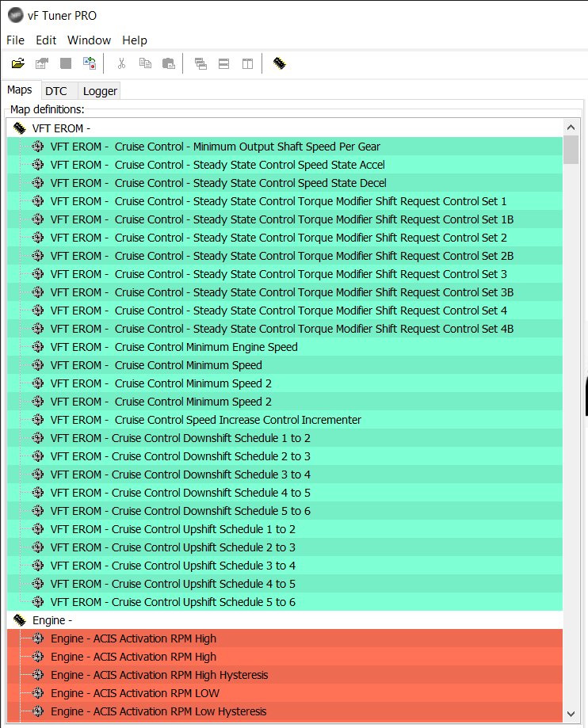Viewport: 588px width, 728px height.
Task: Click the Copy icon in toolbar
Action: pyautogui.click(x=145, y=63)
